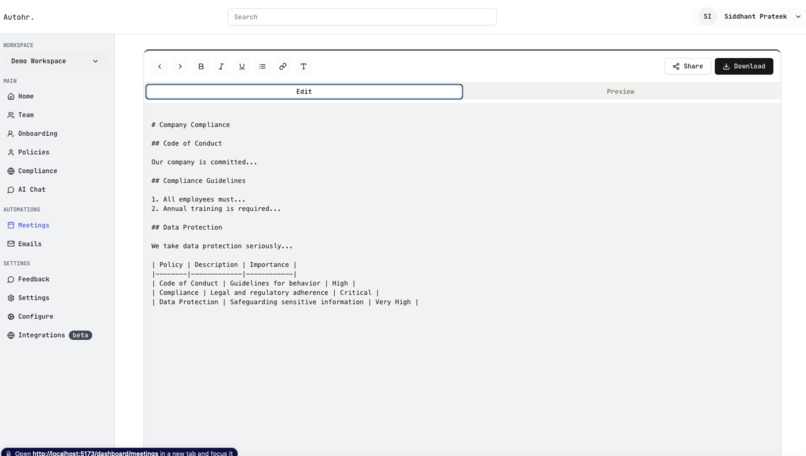
Task: Click the redo forward-arrow in editor toolbar
Action: point(180,66)
